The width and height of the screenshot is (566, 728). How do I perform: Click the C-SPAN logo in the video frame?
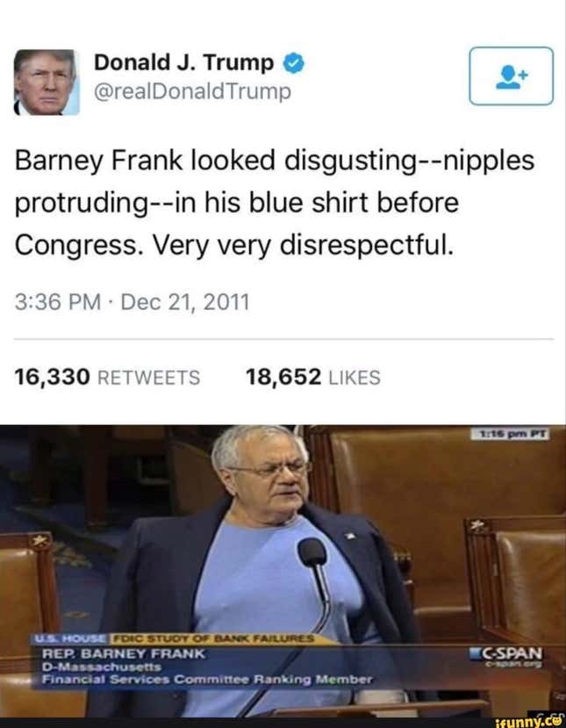[506, 653]
